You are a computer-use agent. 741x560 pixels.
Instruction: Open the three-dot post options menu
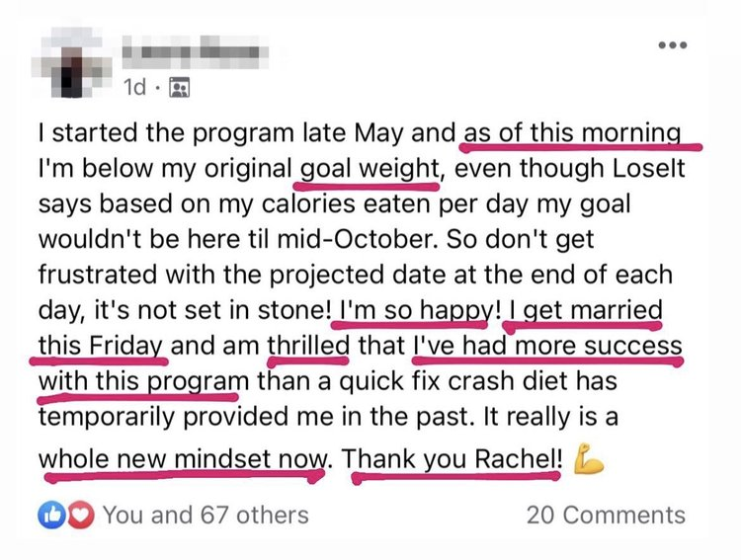671,45
